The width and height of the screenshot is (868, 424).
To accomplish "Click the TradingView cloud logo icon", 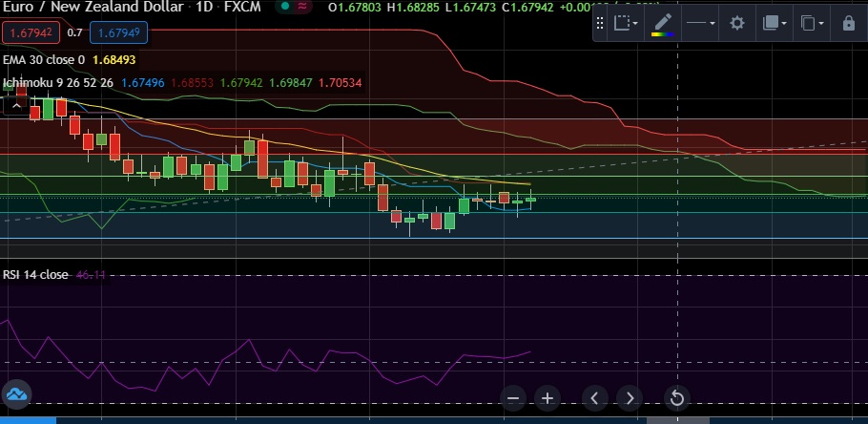I will point(16,393).
